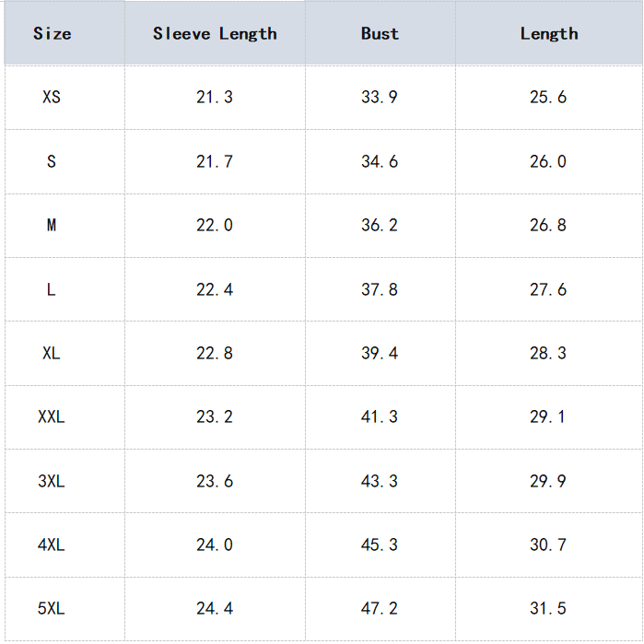Image resolution: width=644 pixels, height=644 pixels.
Task: Select the S size cell
Action: point(52,161)
